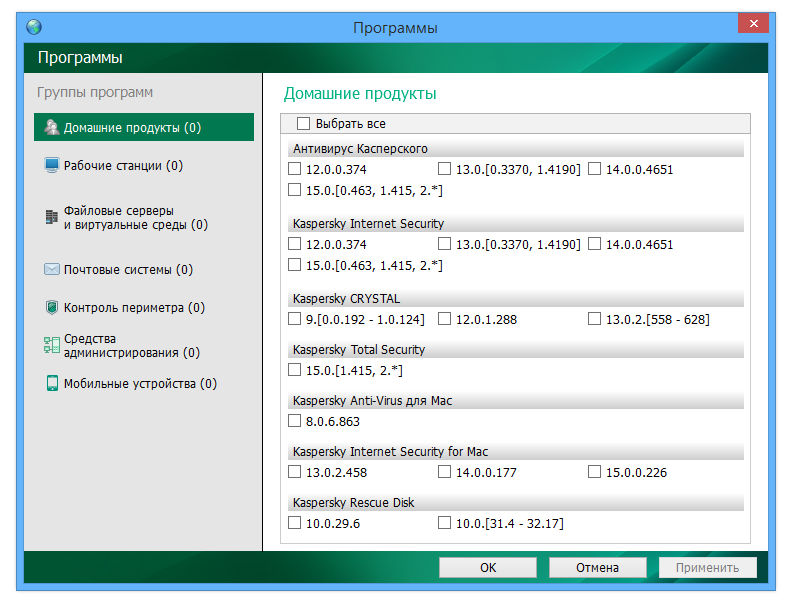
Task: Click the Kaspersky CRYSTAL section header
Action: pos(516,299)
